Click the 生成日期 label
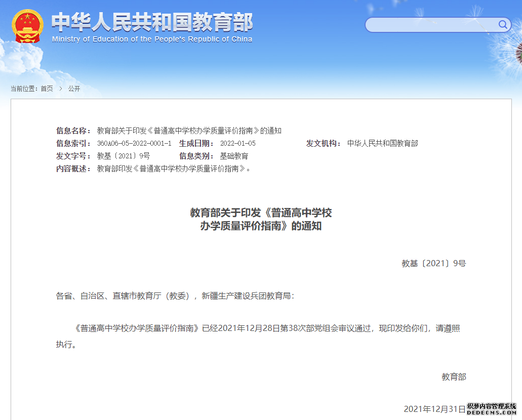The height and width of the screenshot is (420, 522). (196, 143)
